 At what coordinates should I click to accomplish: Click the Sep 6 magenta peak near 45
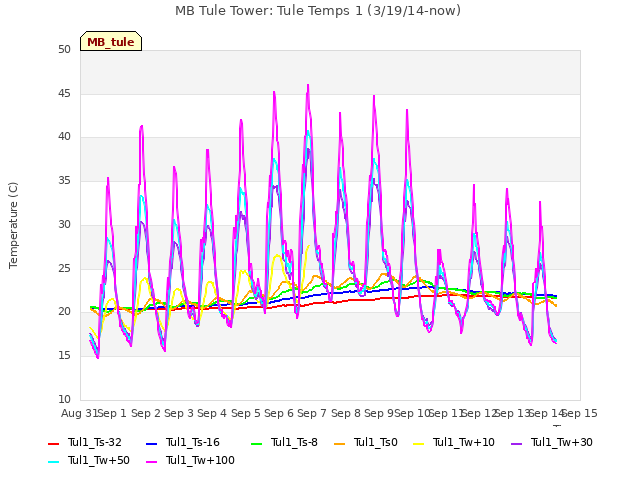click(274, 92)
